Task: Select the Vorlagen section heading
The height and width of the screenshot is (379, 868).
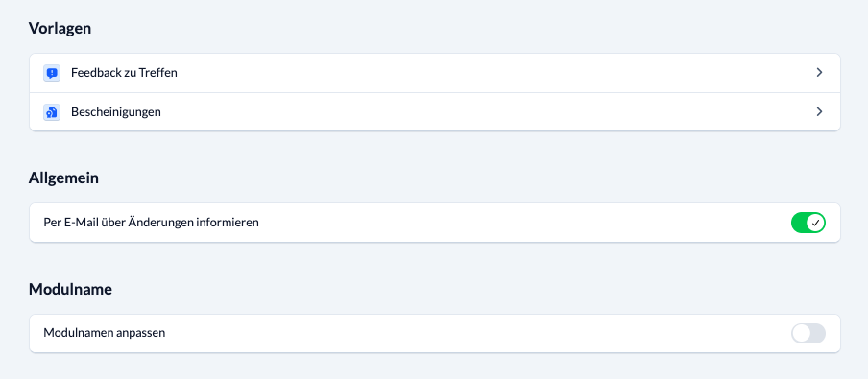Action: click(x=60, y=28)
